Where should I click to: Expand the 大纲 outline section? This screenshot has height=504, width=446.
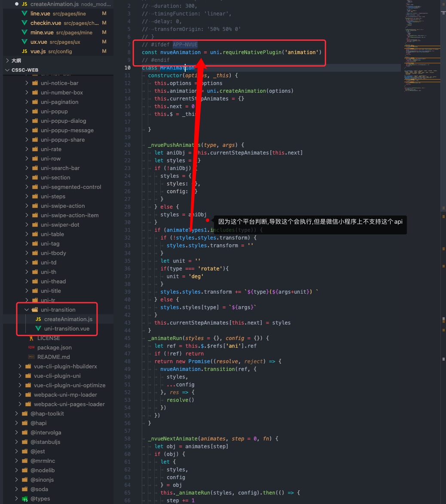coord(7,61)
